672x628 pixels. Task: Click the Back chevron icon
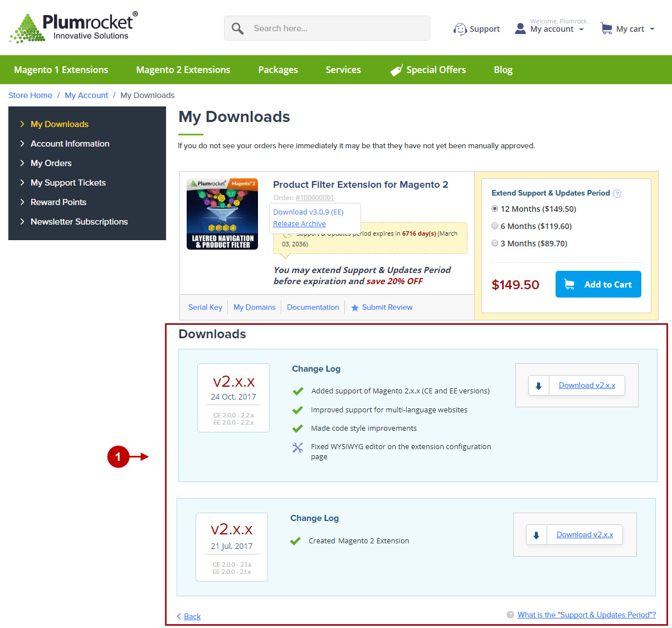pos(179,616)
